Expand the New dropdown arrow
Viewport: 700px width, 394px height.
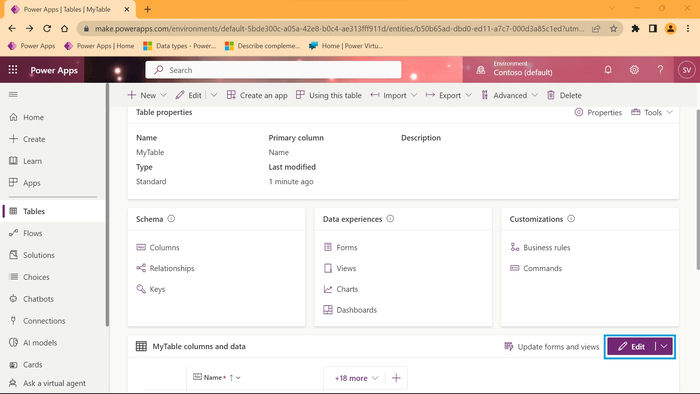[163, 95]
